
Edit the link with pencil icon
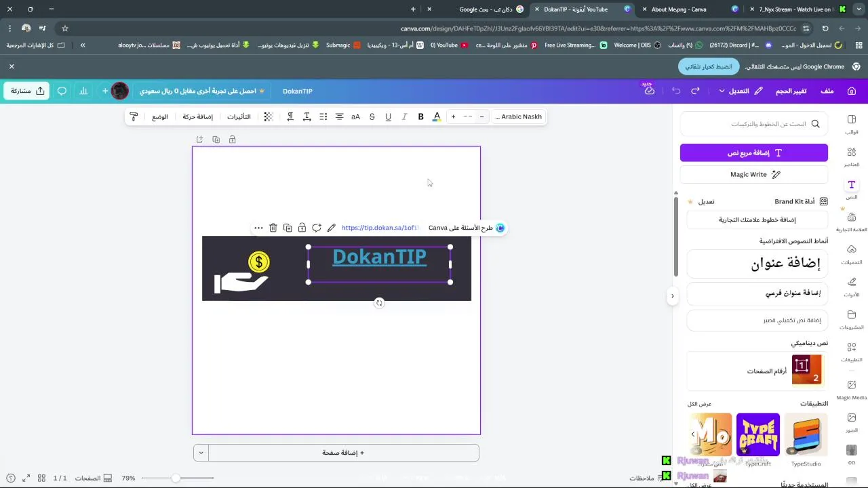(331, 228)
